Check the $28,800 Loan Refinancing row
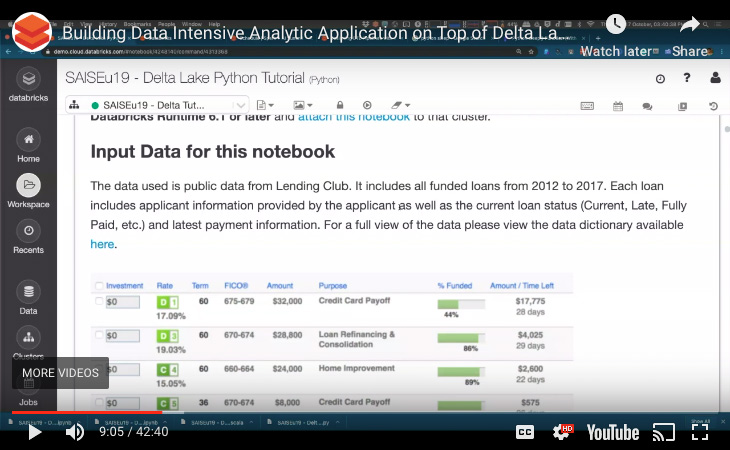 coord(99,335)
